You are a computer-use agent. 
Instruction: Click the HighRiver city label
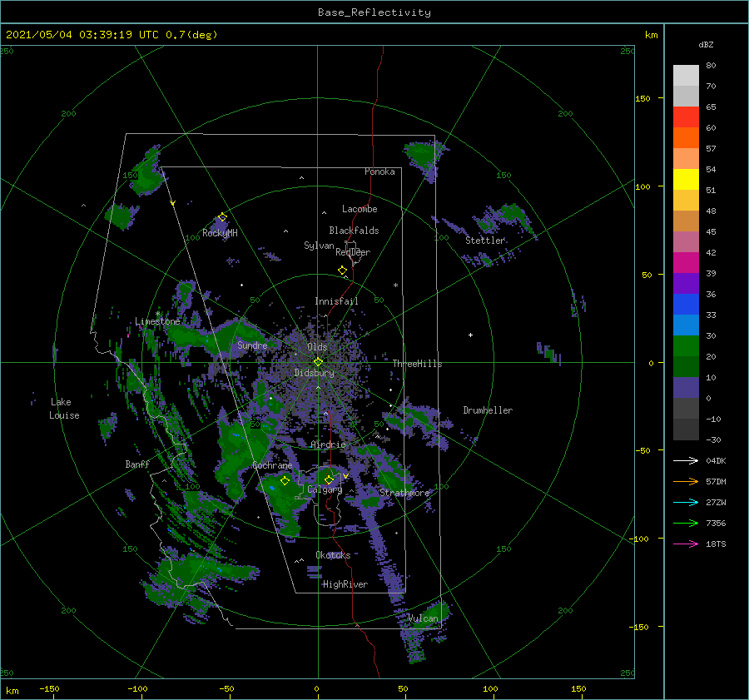tap(345, 584)
